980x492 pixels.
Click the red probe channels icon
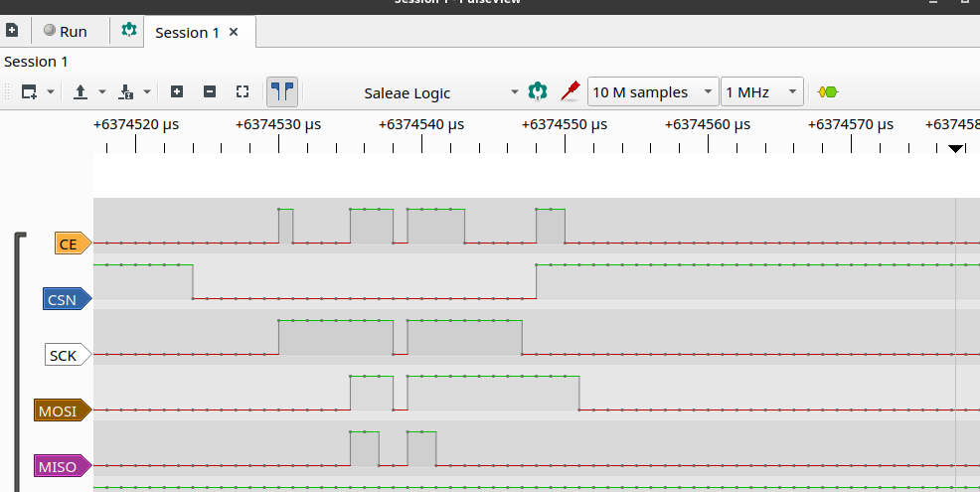pyautogui.click(x=570, y=92)
